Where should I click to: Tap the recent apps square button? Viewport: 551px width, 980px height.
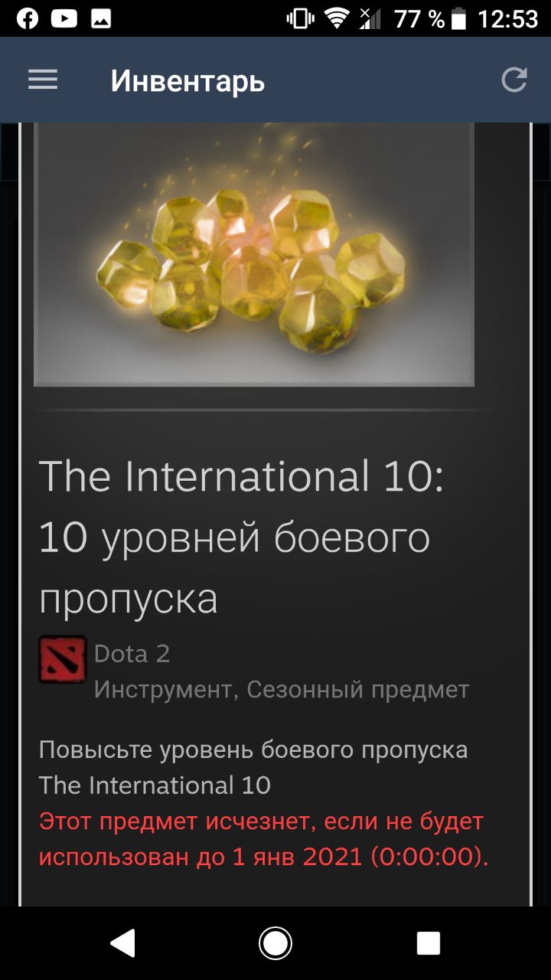428,943
